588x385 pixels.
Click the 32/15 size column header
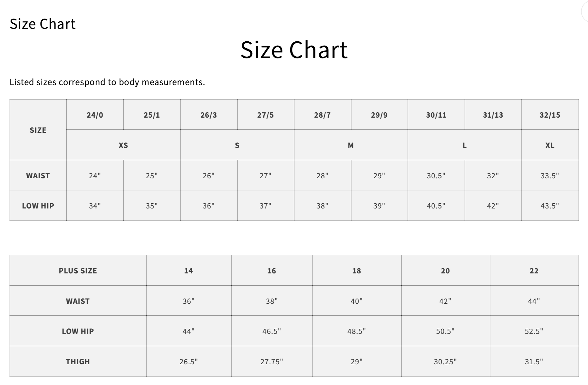[x=550, y=115]
